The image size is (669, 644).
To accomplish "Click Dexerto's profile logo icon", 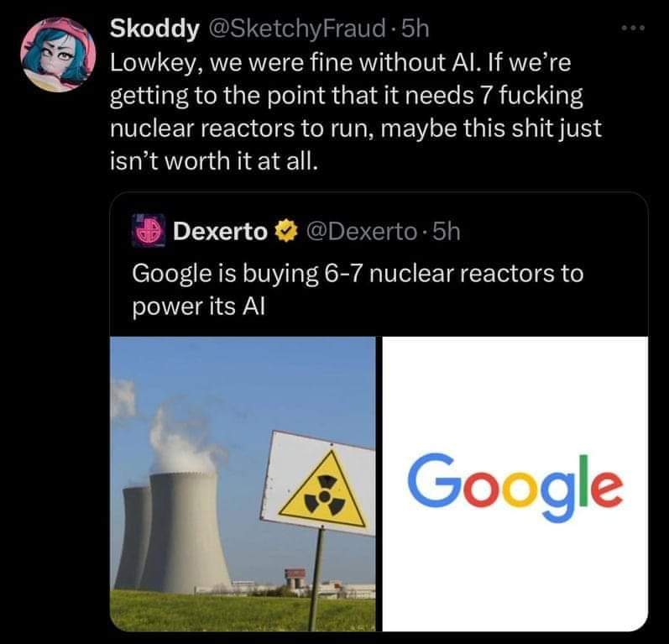I will point(148,231).
